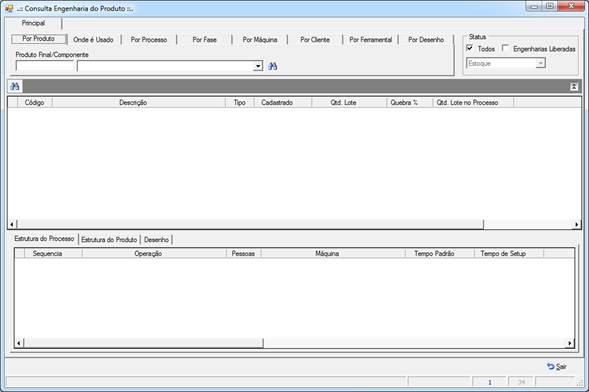
Task: Click lower grid left scroll arrow
Action: (x=19, y=343)
